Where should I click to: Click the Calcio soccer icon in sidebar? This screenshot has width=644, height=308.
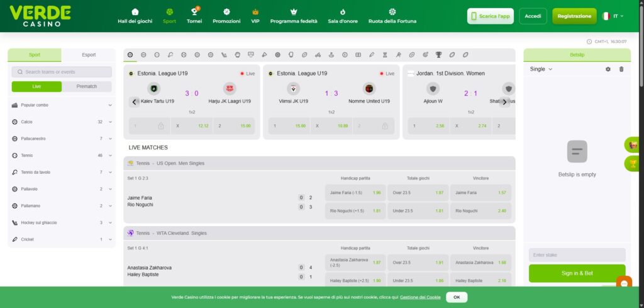[15, 122]
